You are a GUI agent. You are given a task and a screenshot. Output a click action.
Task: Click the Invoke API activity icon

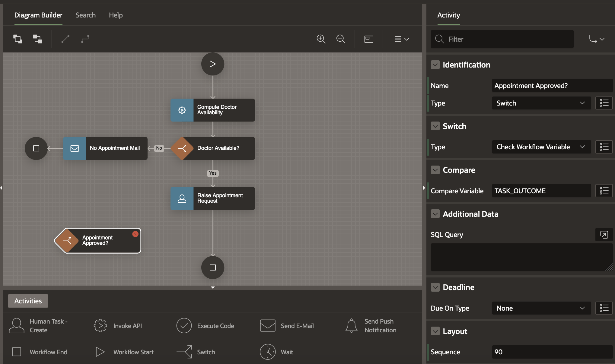pyautogui.click(x=100, y=326)
